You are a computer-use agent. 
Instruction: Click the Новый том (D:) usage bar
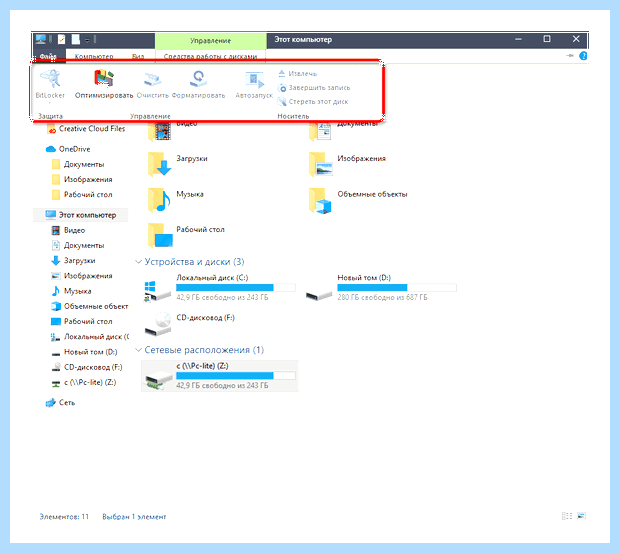click(x=397, y=287)
